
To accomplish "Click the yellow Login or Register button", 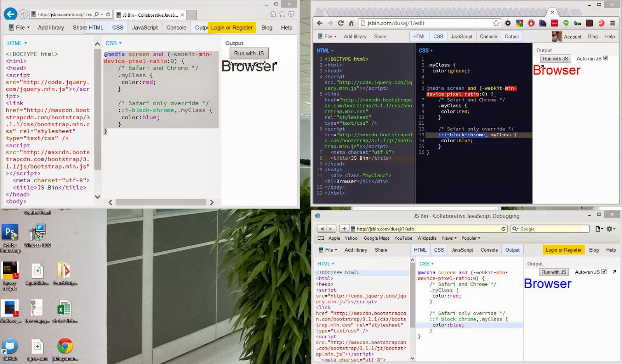I will coord(232,27).
